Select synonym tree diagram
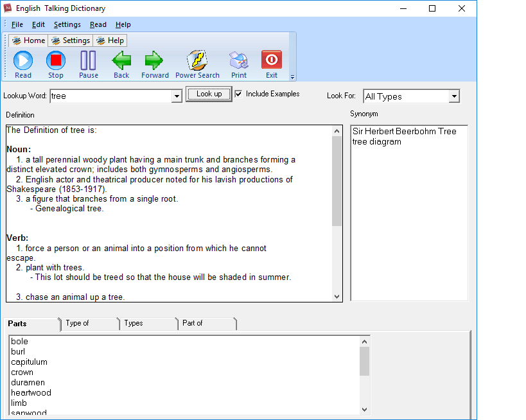Screen dimensions: 526x420 coord(377,141)
